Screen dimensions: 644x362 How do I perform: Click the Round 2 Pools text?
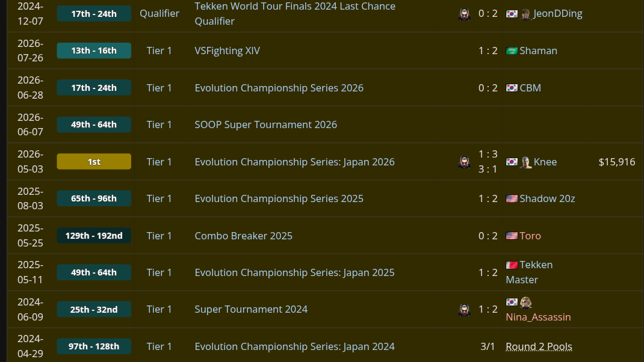click(x=539, y=346)
